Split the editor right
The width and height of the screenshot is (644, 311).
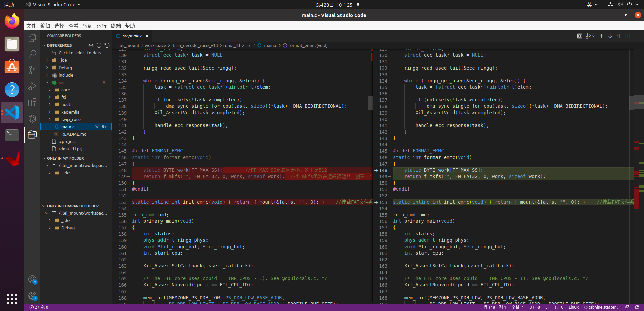click(628, 36)
